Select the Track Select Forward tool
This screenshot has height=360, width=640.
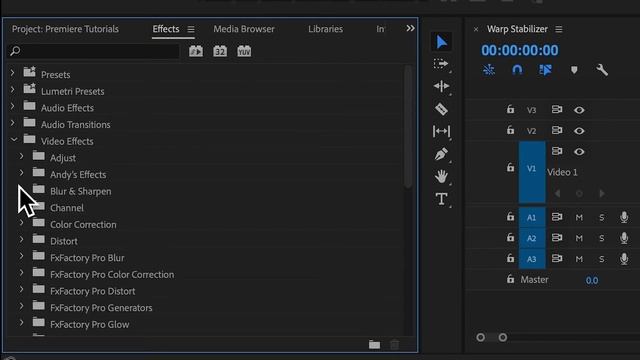tap(441, 64)
